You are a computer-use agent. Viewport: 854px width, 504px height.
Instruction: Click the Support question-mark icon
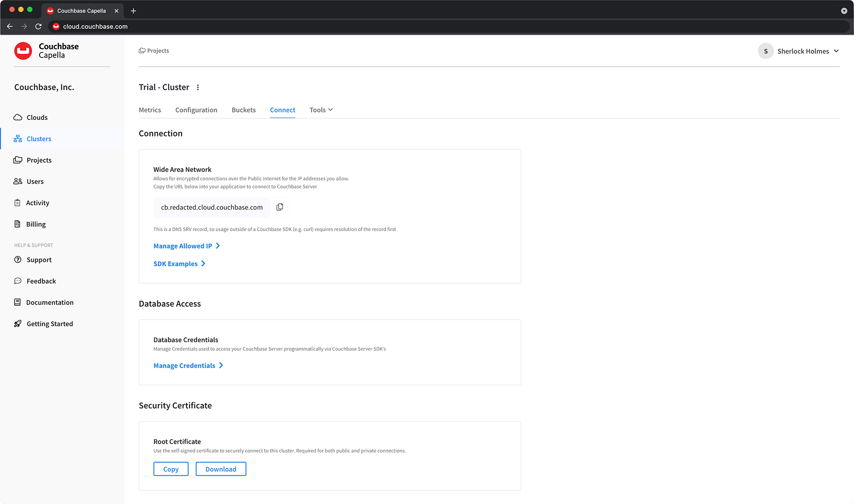pos(18,260)
